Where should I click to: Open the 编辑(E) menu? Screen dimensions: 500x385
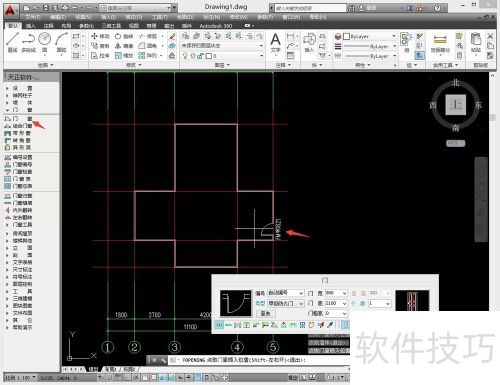pos(58,17)
